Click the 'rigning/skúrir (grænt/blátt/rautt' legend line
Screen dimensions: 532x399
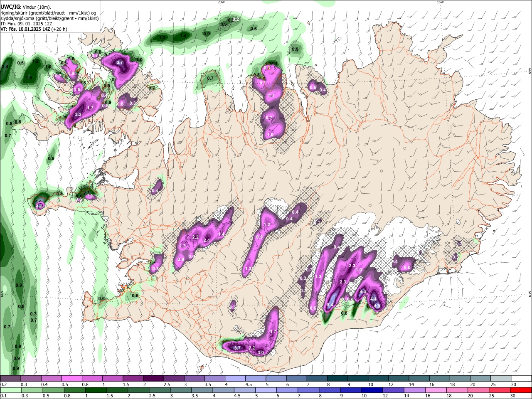pos(48,12)
